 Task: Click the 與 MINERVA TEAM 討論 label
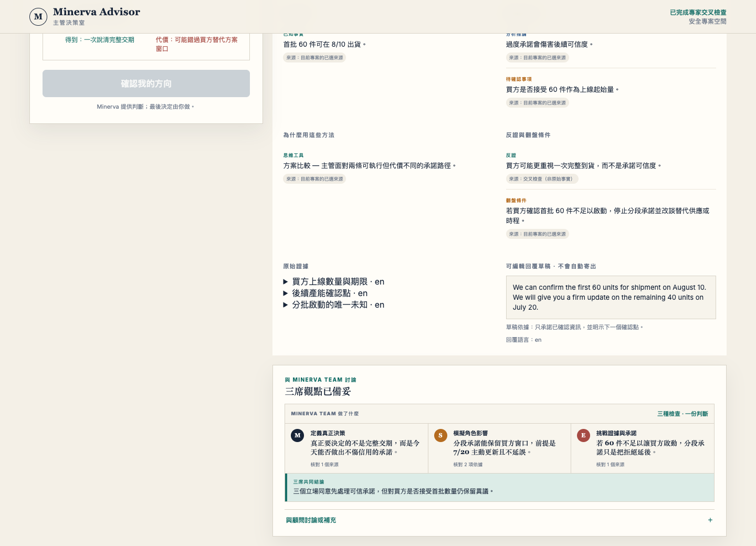click(320, 380)
